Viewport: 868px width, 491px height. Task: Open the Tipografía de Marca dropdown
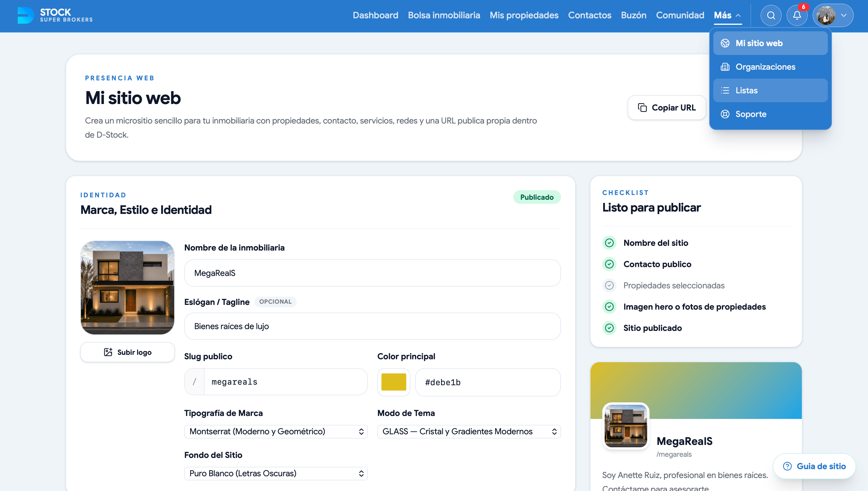pyautogui.click(x=276, y=432)
